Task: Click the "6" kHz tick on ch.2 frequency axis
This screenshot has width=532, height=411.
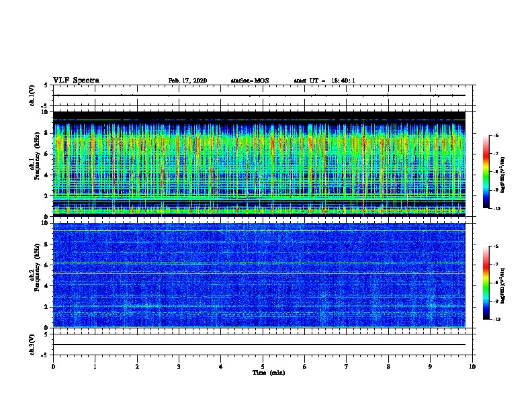Action: pyautogui.click(x=46, y=265)
